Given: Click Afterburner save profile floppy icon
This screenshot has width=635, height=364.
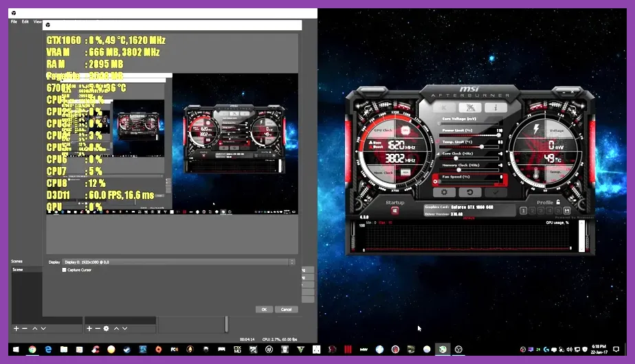Looking at the screenshot, I should (567, 211).
